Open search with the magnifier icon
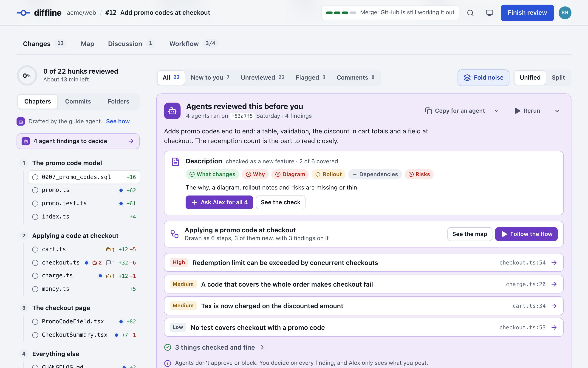This screenshot has width=588, height=368. click(470, 13)
